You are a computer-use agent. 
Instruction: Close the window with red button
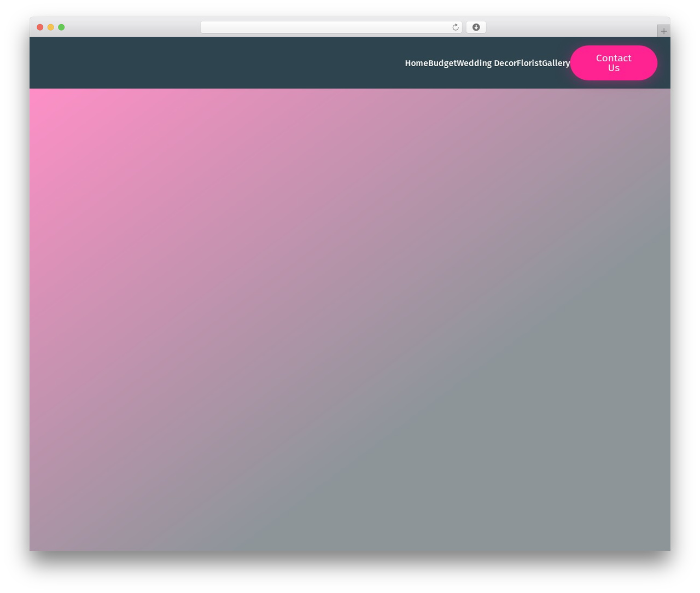coord(40,27)
